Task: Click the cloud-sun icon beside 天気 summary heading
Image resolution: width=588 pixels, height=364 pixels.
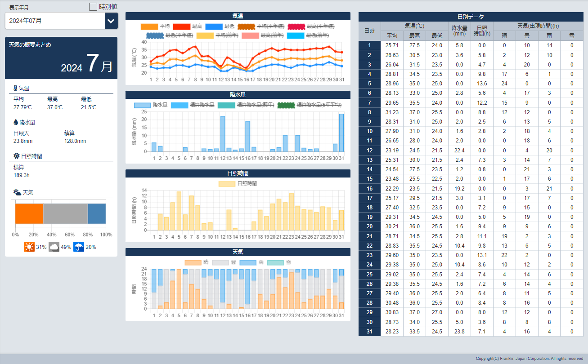Action: (17, 192)
